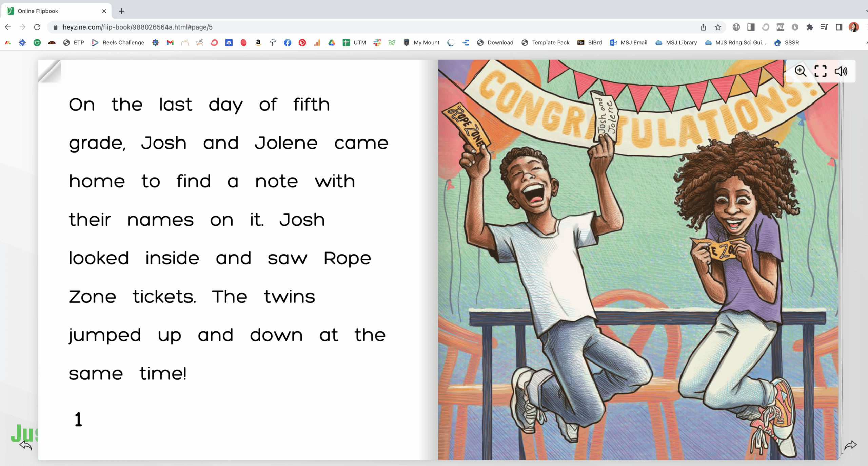Open a new browser tab
The height and width of the screenshot is (466, 868).
(121, 11)
